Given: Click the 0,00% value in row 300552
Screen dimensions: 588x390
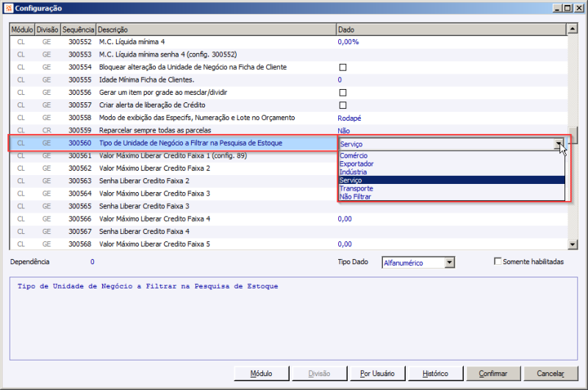Looking at the screenshot, I should pyautogui.click(x=348, y=42).
